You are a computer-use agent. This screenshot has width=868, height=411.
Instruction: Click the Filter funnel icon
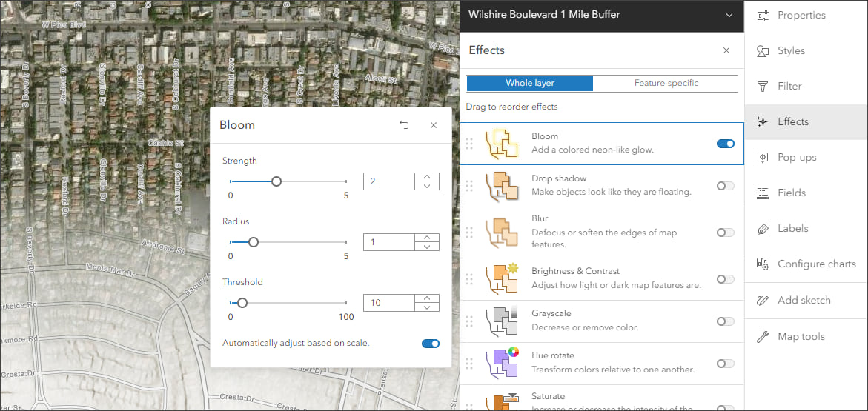pyautogui.click(x=762, y=87)
